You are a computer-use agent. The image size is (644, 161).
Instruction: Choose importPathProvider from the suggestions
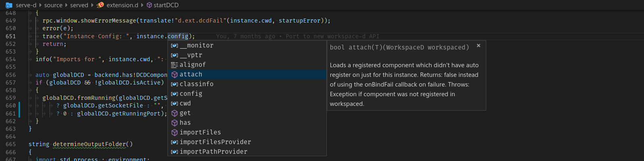pos(213,152)
